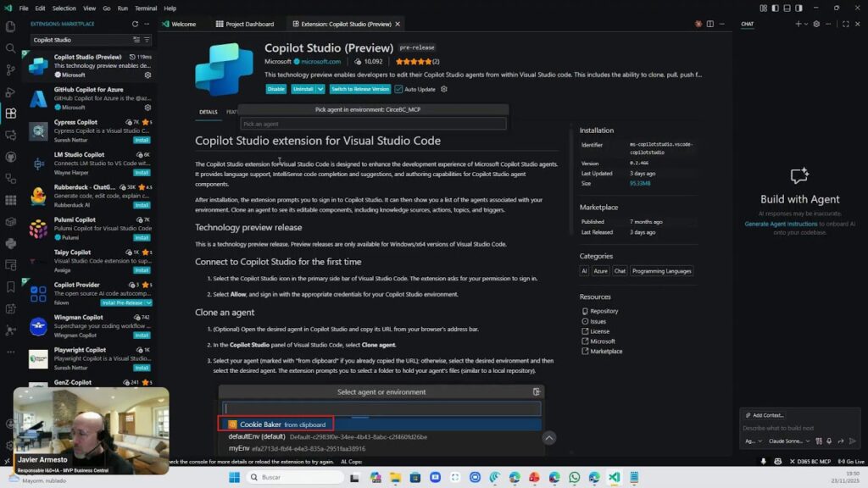The image size is (868, 488).
Task: Toggle the Auto Update checkbox
Action: pos(398,89)
